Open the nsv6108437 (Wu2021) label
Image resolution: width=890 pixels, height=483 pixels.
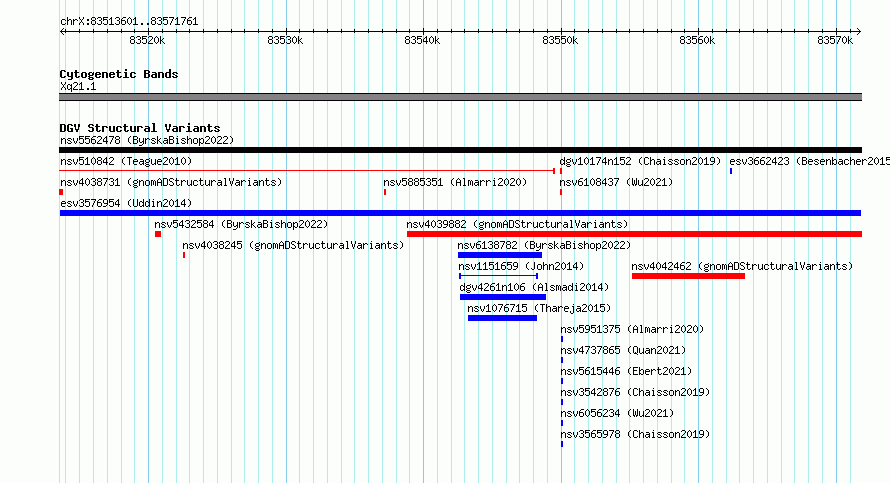(x=616, y=182)
